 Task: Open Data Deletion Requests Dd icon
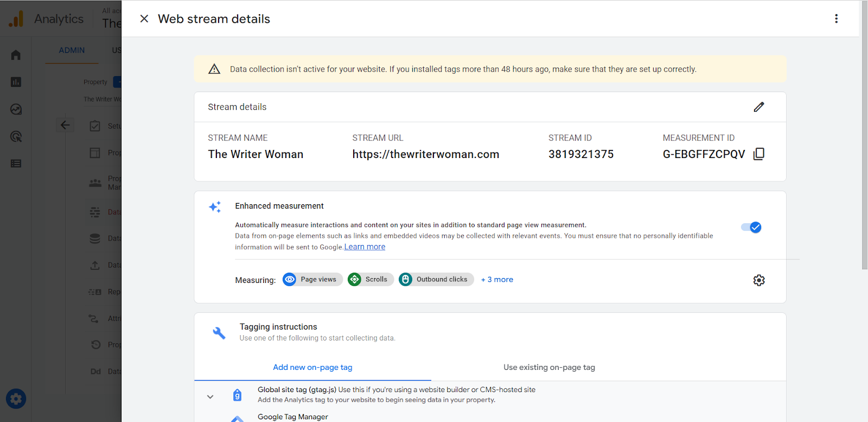click(x=95, y=371)
